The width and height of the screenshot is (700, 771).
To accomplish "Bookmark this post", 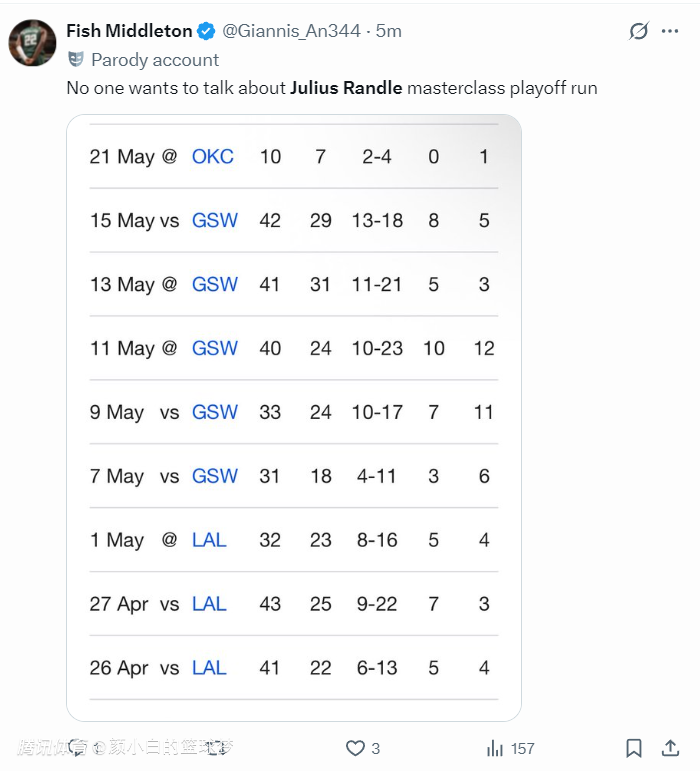I will point(634,748).
